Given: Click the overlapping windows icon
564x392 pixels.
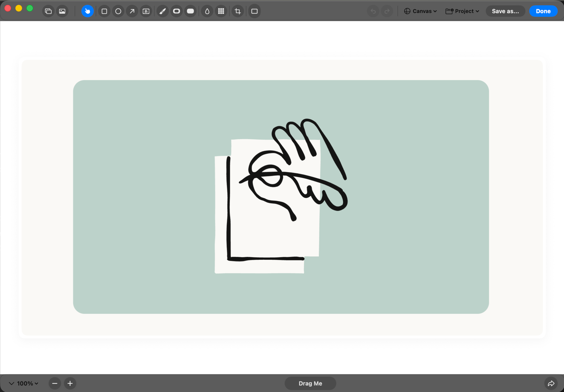Looking at the screenshot, I should (48, 11).
